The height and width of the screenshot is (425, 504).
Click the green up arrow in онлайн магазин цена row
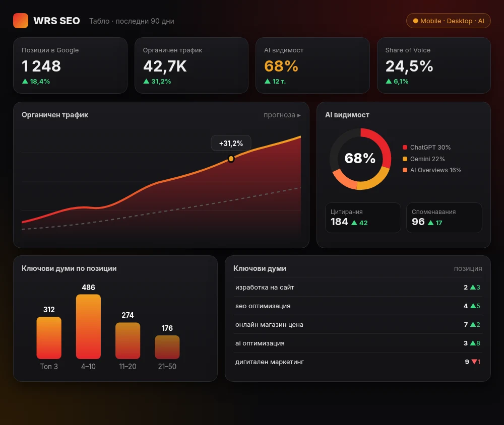click(x=473, y=324)
